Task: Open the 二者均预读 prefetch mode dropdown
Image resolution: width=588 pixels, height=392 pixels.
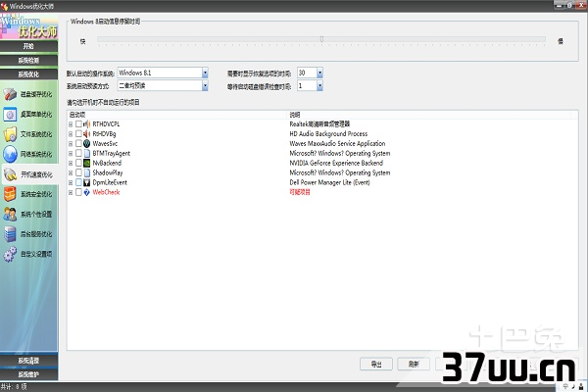Action: click(x=205, y=86)
